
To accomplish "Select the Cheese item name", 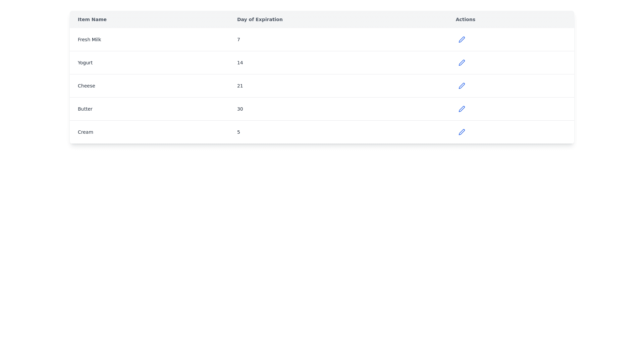I will pos(86,86).
